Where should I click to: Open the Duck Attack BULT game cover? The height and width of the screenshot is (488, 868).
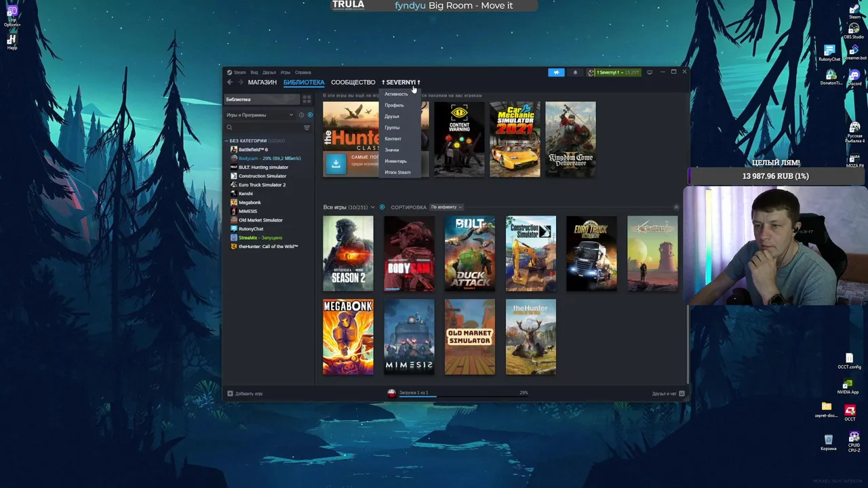pyautogui.click(x=470, y=253)
